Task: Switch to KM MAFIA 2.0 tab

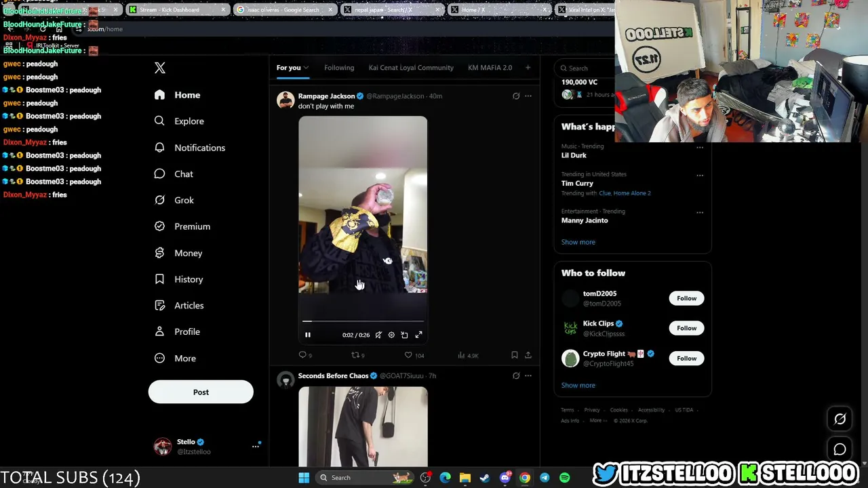Action: point(490,68)
